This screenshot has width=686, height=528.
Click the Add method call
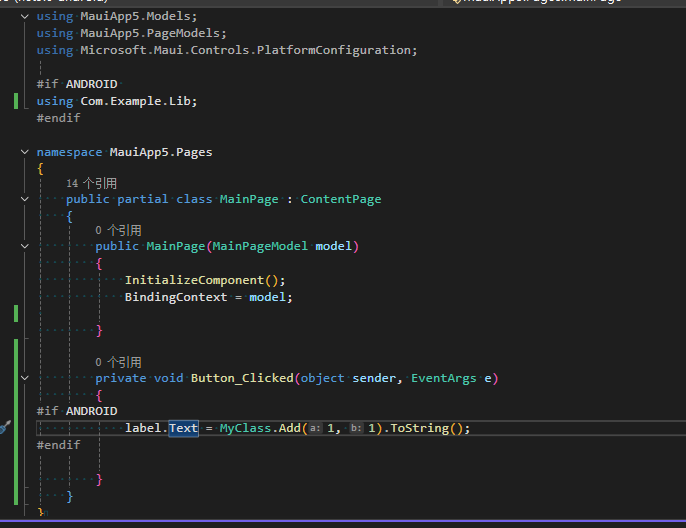290,428
